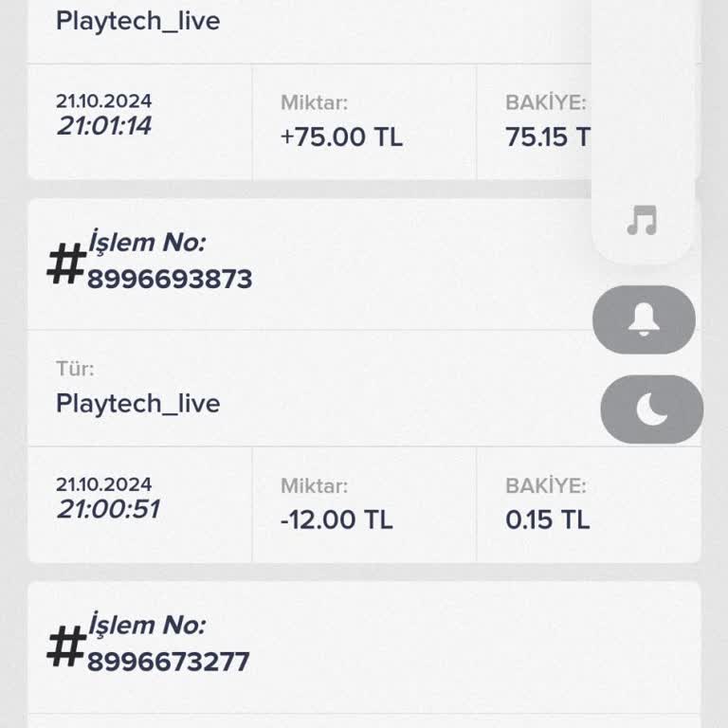
Task: Click the music note icon
Action: 643,221
